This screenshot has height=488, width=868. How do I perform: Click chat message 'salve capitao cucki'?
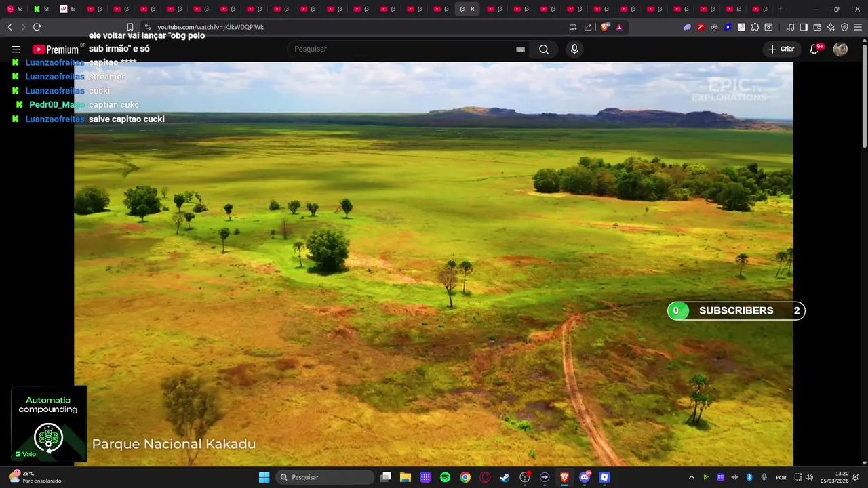[127, 119]
